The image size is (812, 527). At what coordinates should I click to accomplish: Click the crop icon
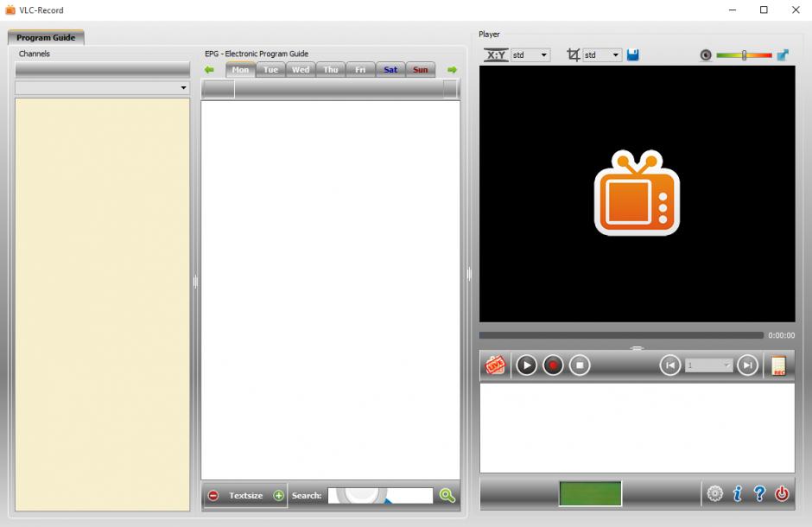[574, 55]
